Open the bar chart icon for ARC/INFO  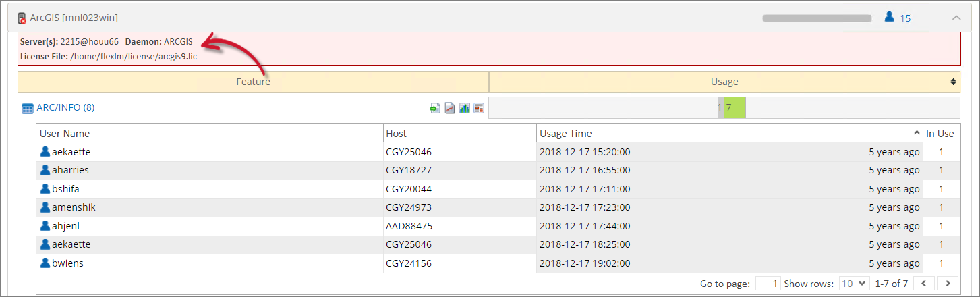click(465, 108)
